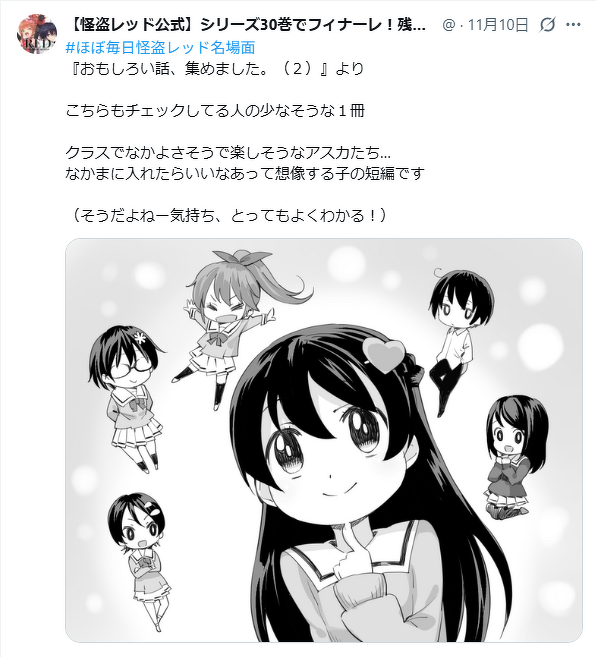Open the 【怪盗レッド公式】 account name link
The image size is (596, 657).
click(246, 25)
